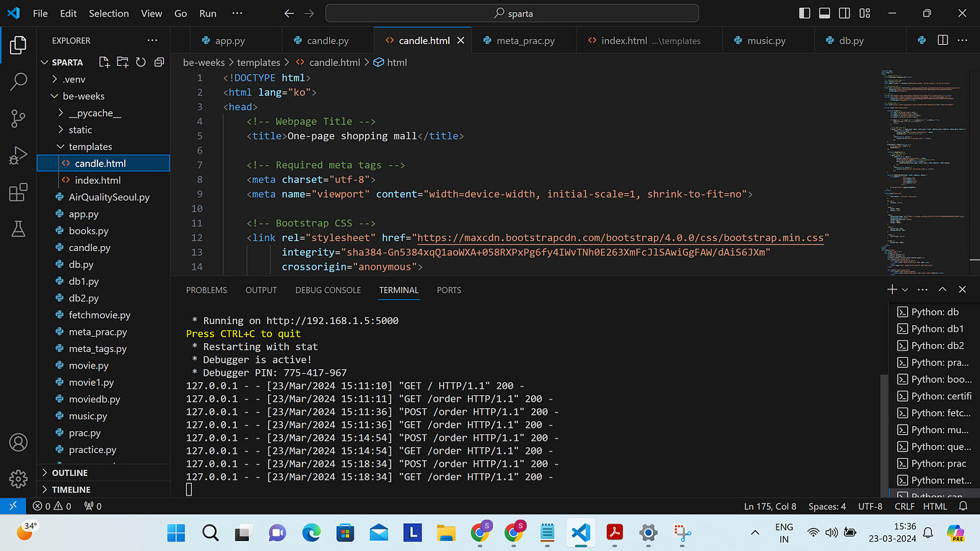Screen dimensions: 980x551
Task: Open the Extensions view
Action: point(18,193)
